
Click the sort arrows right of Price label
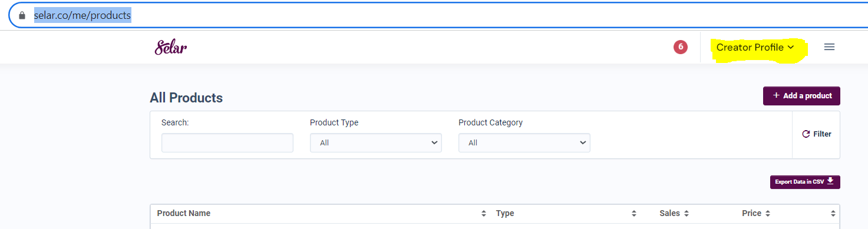(768, 213)
